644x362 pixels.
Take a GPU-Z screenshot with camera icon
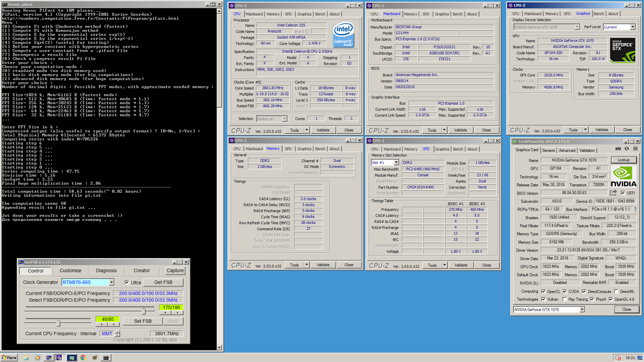[x=618, y=149]
